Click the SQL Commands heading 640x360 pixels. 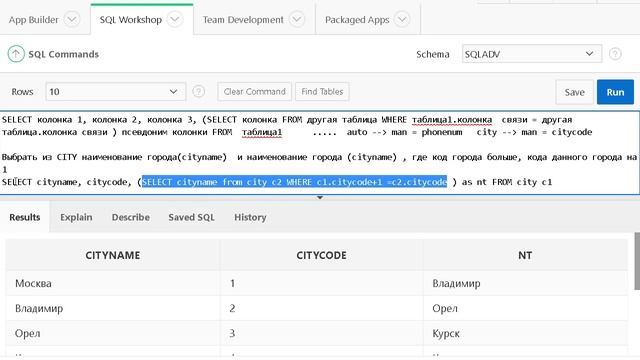[63, 54]
